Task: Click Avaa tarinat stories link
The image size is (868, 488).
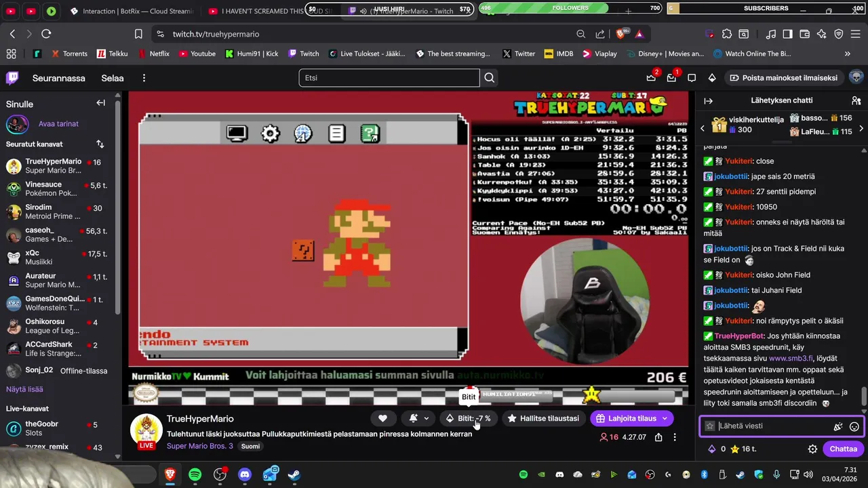Action: coord(58,124)
